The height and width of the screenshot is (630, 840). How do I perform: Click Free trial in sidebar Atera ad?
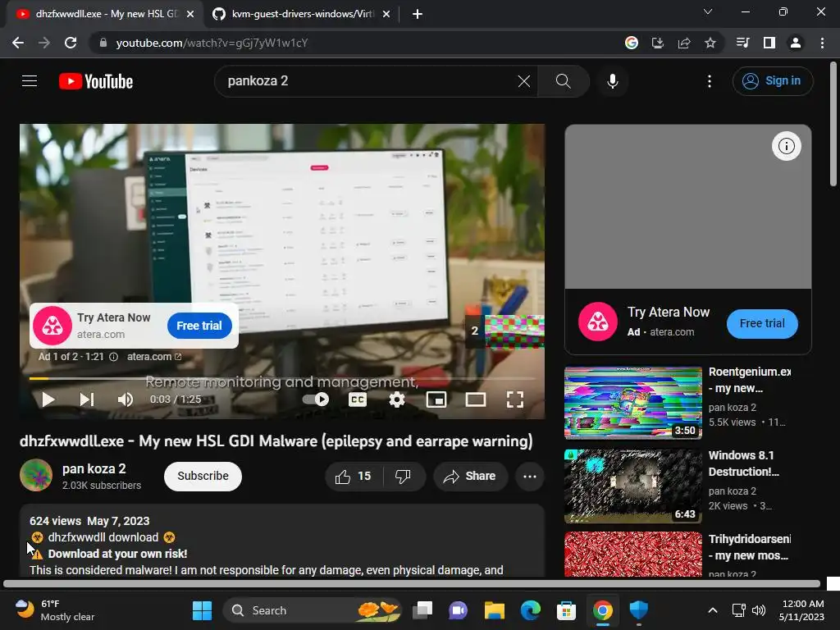coord(762,323)
